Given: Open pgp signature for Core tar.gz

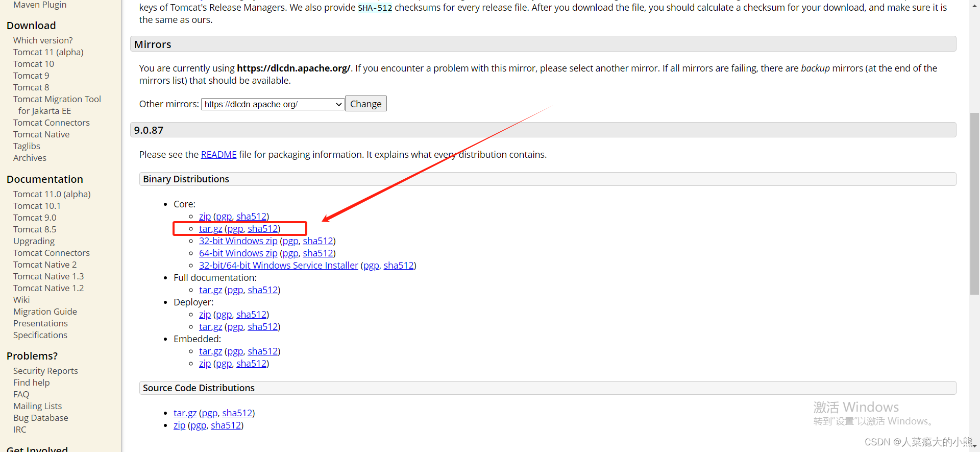Looking at the screenshot, I should (235, 229).
